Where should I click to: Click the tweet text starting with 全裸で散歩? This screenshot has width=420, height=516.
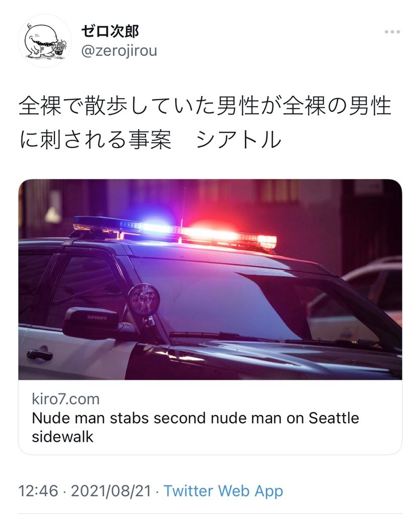pyautogui.click(x=205, y=123)
